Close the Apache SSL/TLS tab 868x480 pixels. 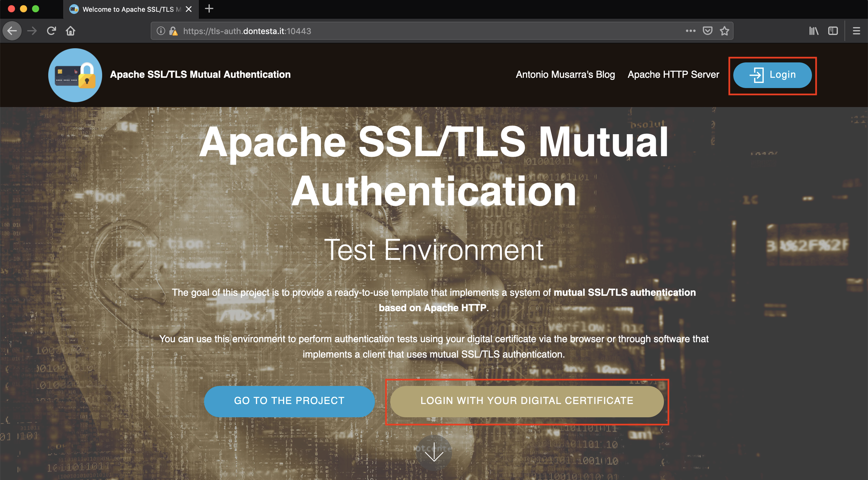(x=189, y=9)
